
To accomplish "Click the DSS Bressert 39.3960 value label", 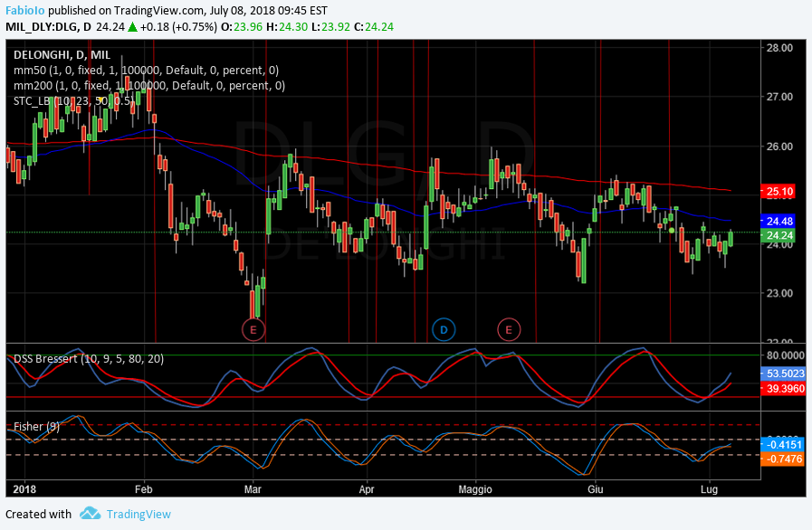I will (784, 388).
